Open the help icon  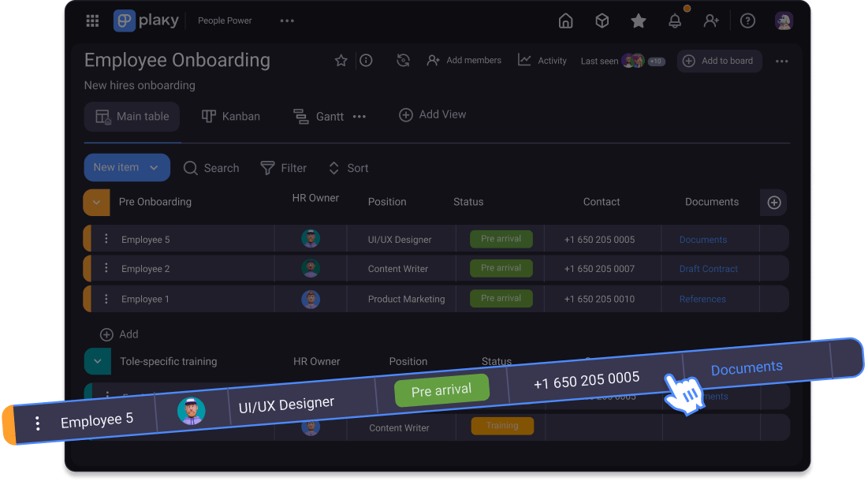coord(747,21)
